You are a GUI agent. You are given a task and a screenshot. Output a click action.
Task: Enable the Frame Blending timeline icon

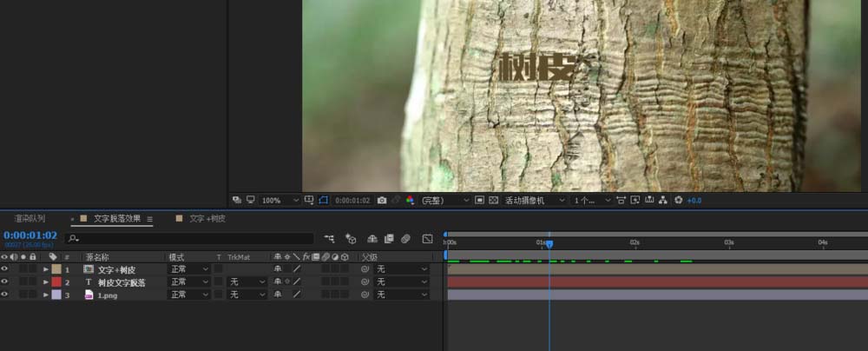click(x=389, y=238)
